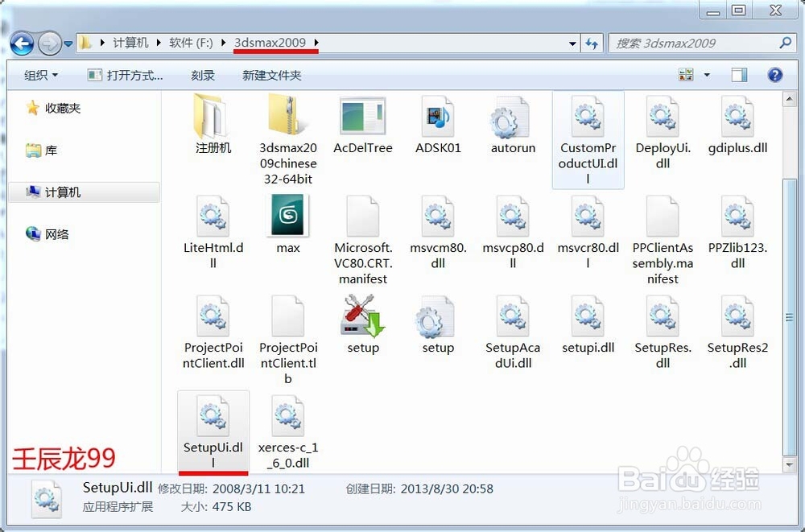The width and height of the screenshot is (805, 532).
Task: Select msvcr80.dll file
Action: point(588,232)
